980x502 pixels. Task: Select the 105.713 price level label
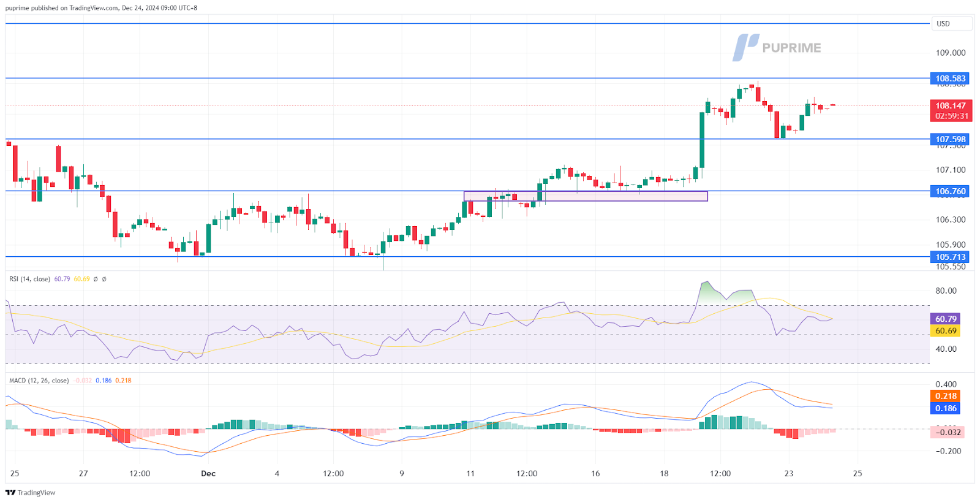950,257
